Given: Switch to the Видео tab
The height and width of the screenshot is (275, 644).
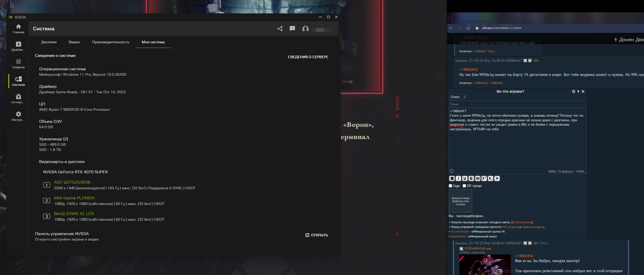Looking at the screenshot, I should click(x=74, y=42).
